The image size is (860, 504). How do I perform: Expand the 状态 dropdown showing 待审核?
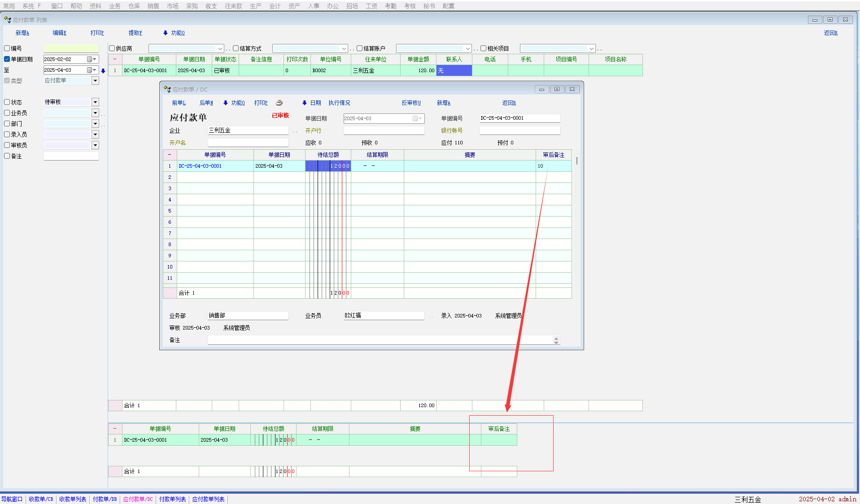click(95, 102)
